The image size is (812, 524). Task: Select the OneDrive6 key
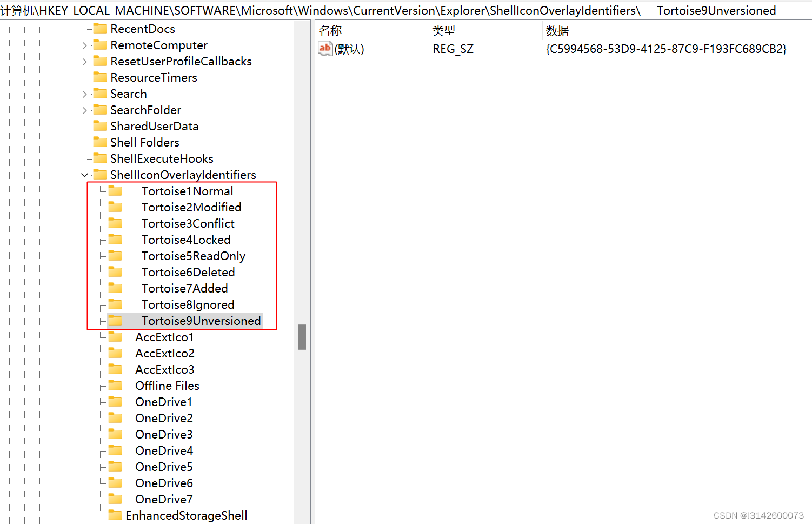coord(164,483)
